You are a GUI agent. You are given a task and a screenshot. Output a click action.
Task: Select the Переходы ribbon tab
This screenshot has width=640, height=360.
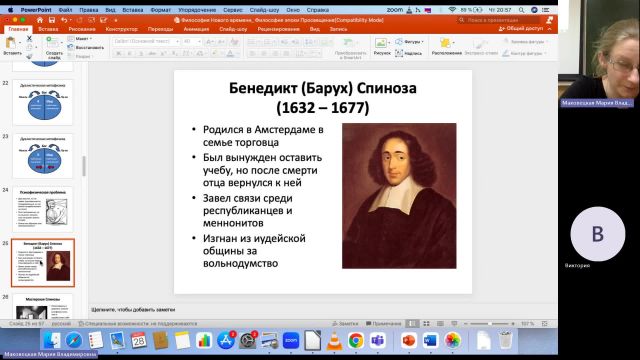click(x=160, y=29)
